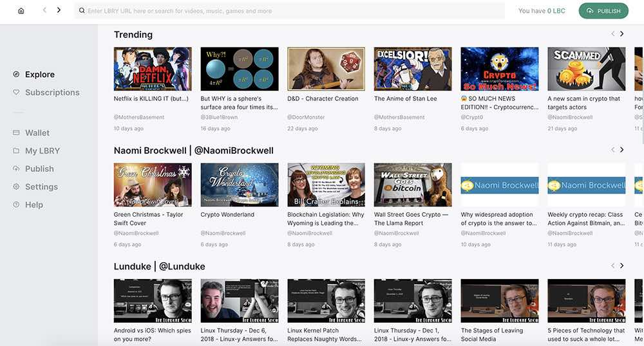The width and height of the screenshot is (644, 346).
Task: Focus the LBRY URL search field
Action: click(x=290, y=11)
